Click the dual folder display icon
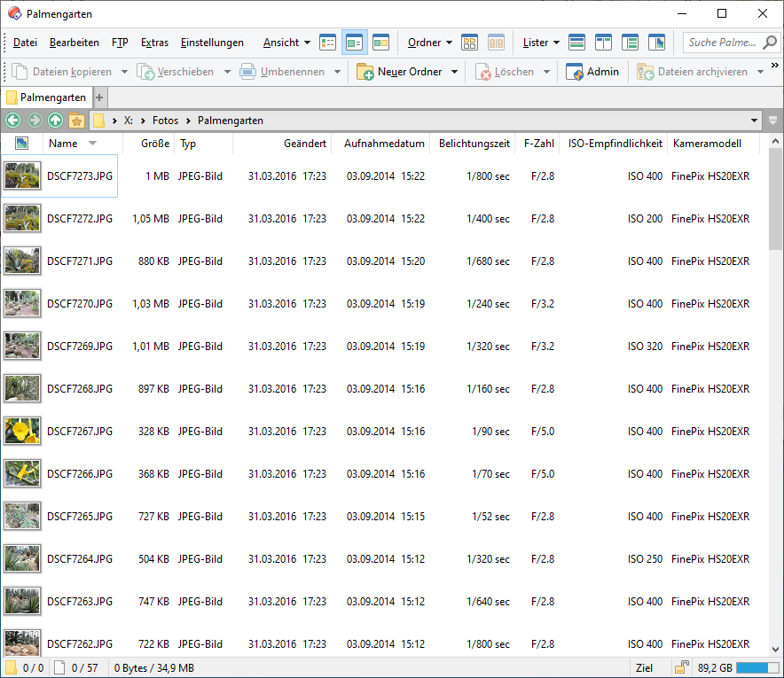The height and width of the screenshot is (678, 784). coord(496,43)
